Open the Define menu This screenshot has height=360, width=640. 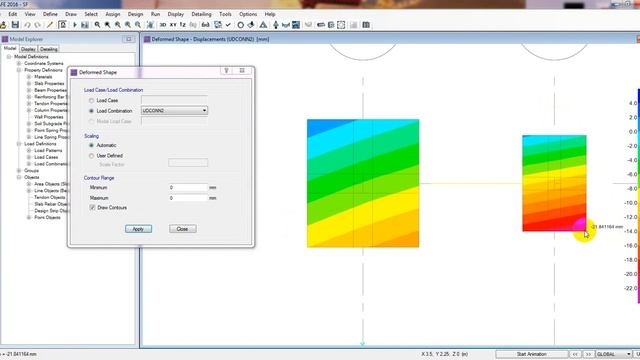pos(50,14)
